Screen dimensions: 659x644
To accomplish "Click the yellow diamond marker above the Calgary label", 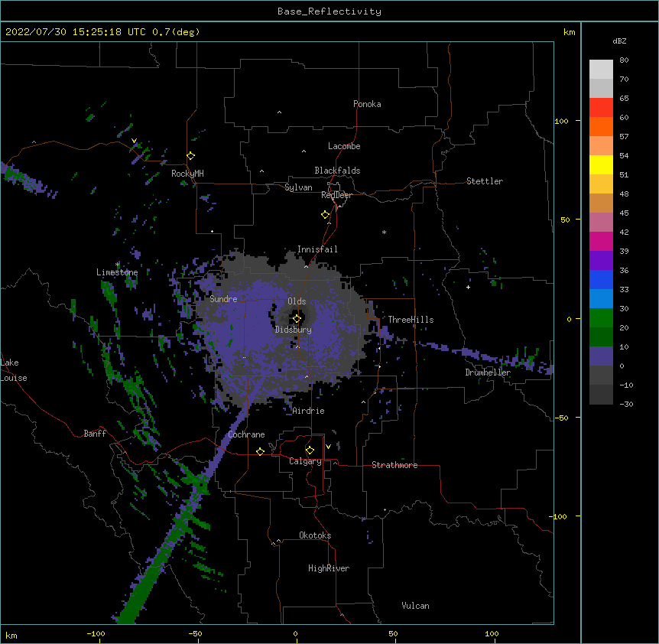I will 310,450.
